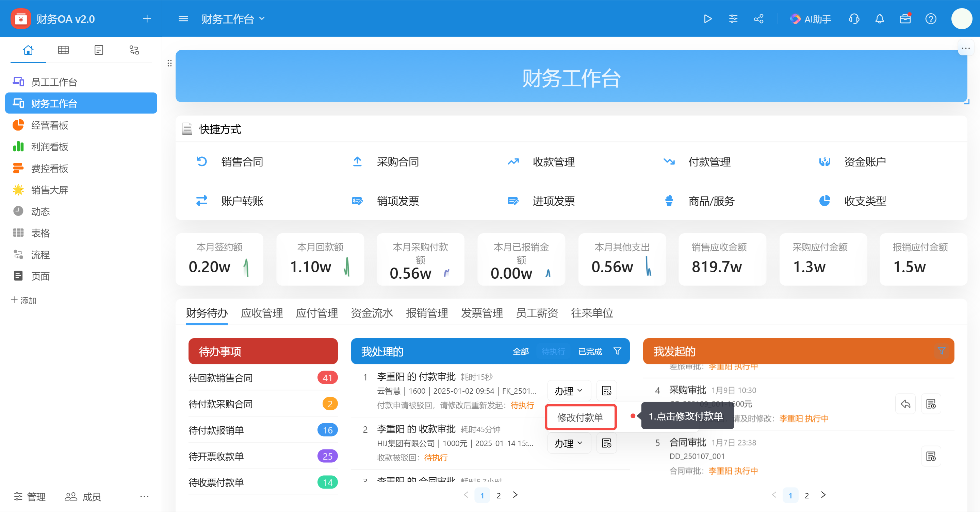Open the AI助手 assistant
The width and height of the screenshot is (980, 512).
coord(810,19)
